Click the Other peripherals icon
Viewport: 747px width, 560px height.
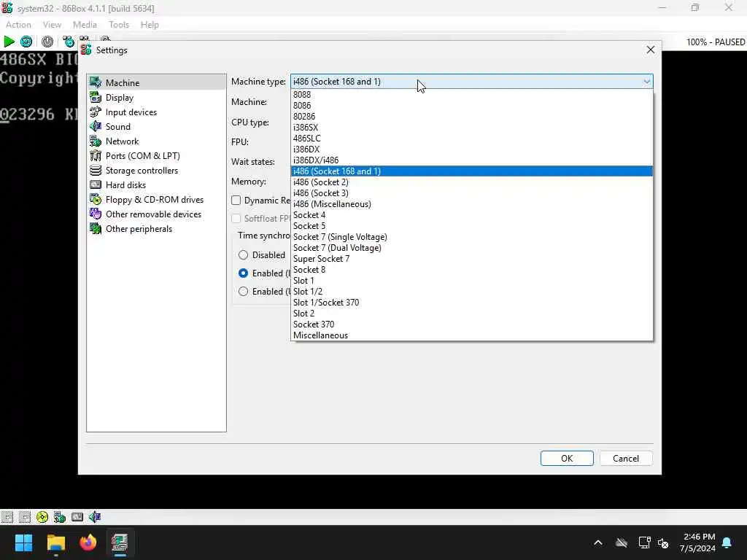coord(96,228)
